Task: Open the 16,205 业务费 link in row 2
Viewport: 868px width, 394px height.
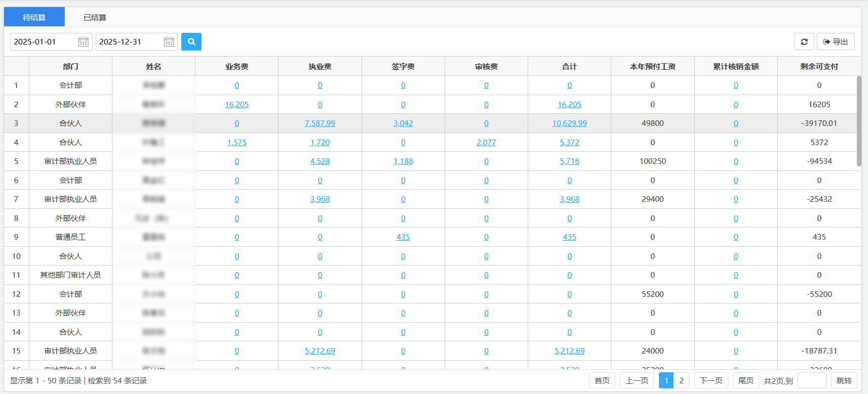Action: click(x=236, y=105)
